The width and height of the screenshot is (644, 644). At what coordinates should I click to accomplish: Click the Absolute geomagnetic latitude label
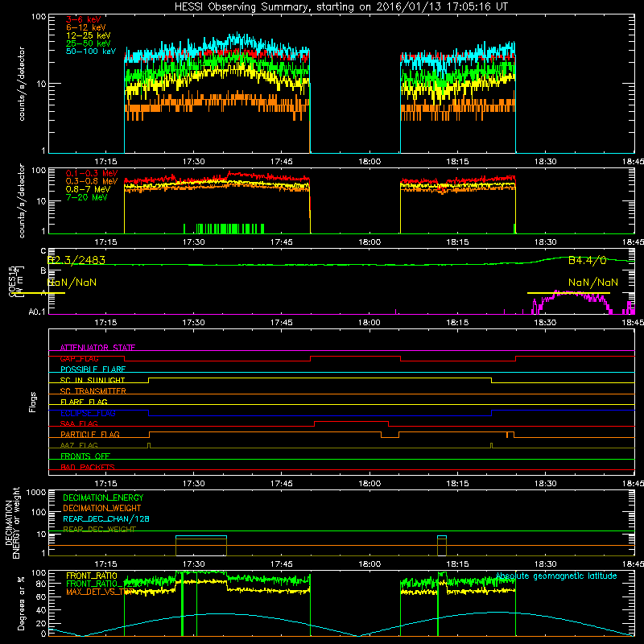point(556,576)
